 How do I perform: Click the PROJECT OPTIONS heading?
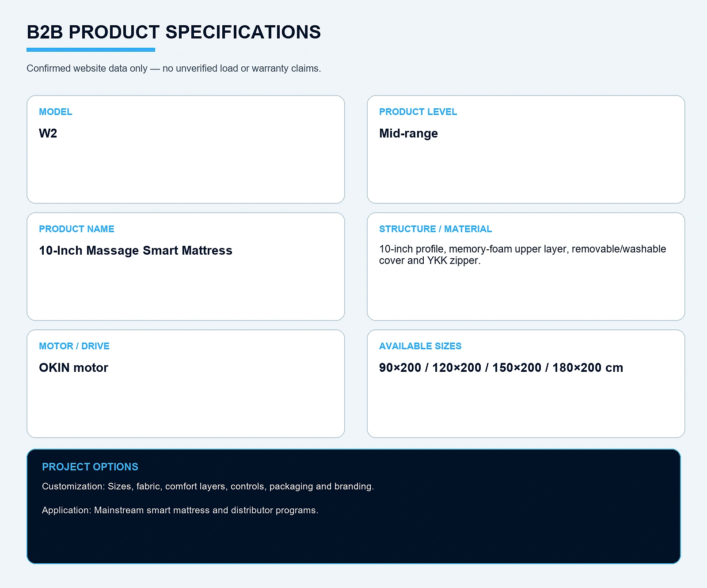90,467
